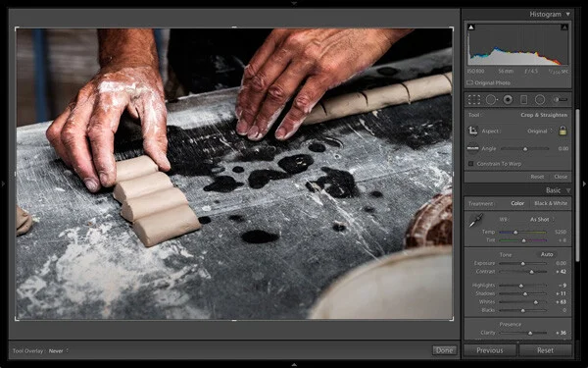This screenshot has width=588, height=368.
Task: Click the Whites slider handle
Action: click(535, 302)
